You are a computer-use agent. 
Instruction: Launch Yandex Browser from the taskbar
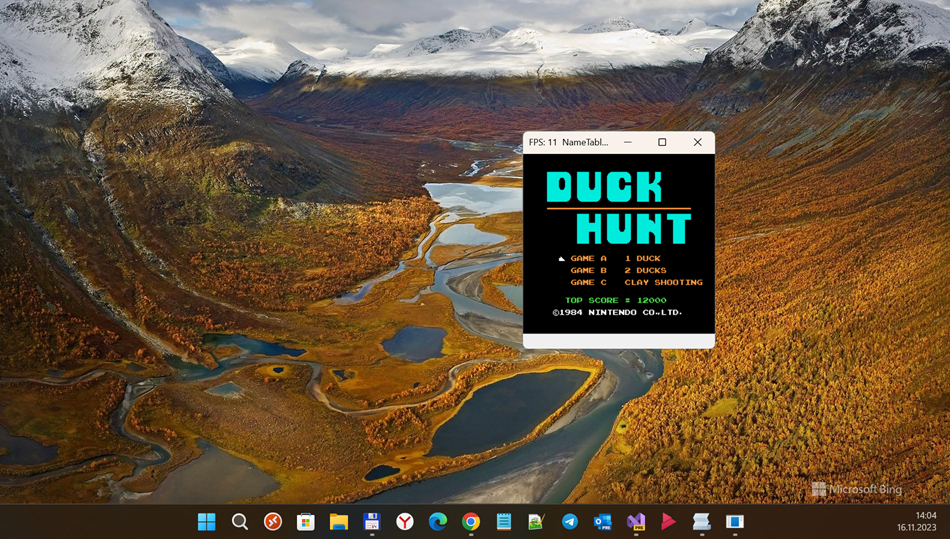(x=405, y=521)
